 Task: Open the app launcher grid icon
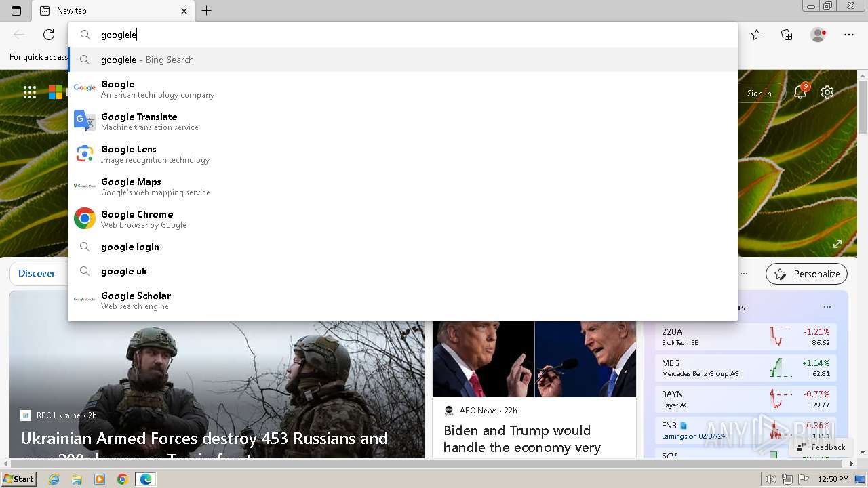click(30, 93)
